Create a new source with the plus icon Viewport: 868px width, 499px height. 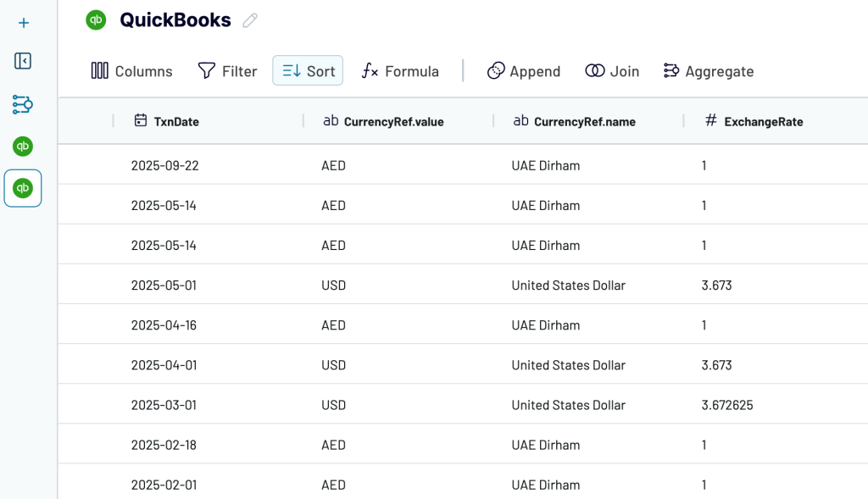click(23, 23)
